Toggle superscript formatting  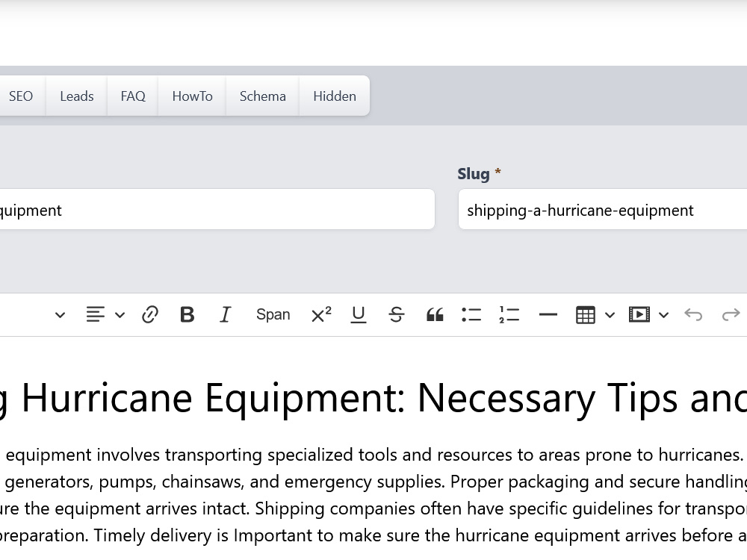tap(321, 315)
